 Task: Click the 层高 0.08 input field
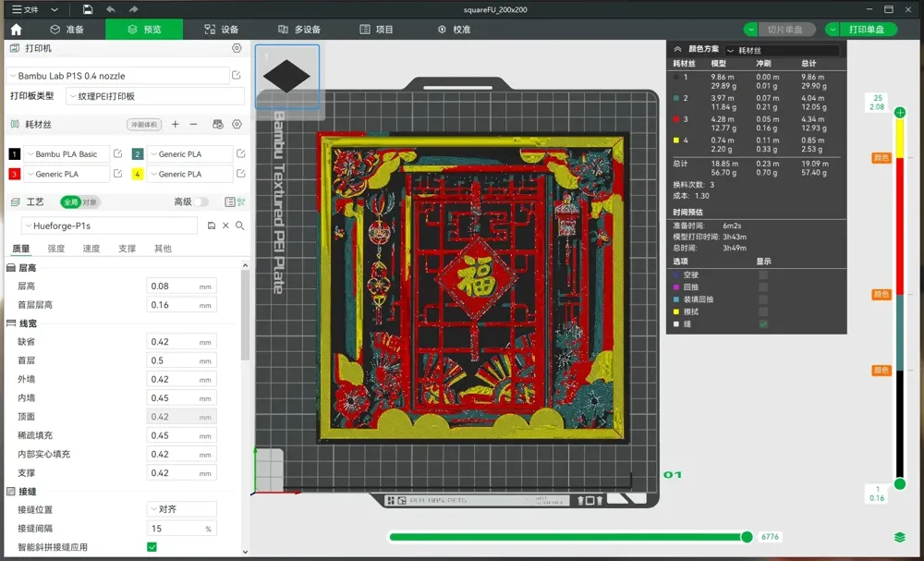[x=181, y=287]
